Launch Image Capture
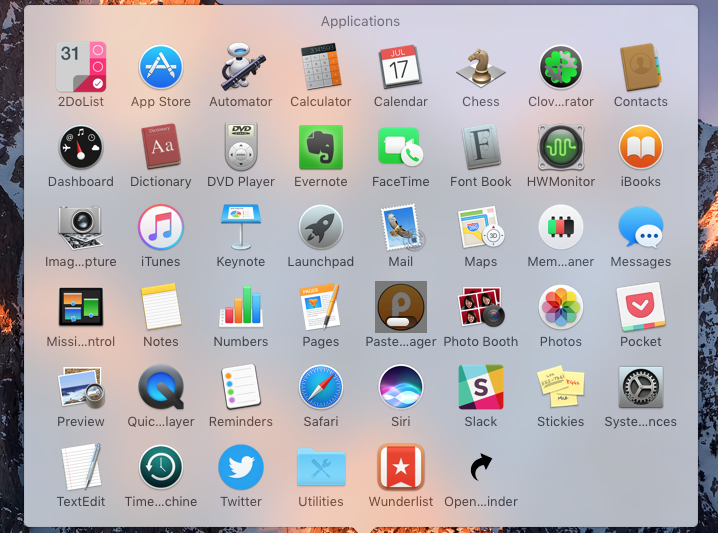The height and width of the screenshot is (533, 718). (81, 227)
